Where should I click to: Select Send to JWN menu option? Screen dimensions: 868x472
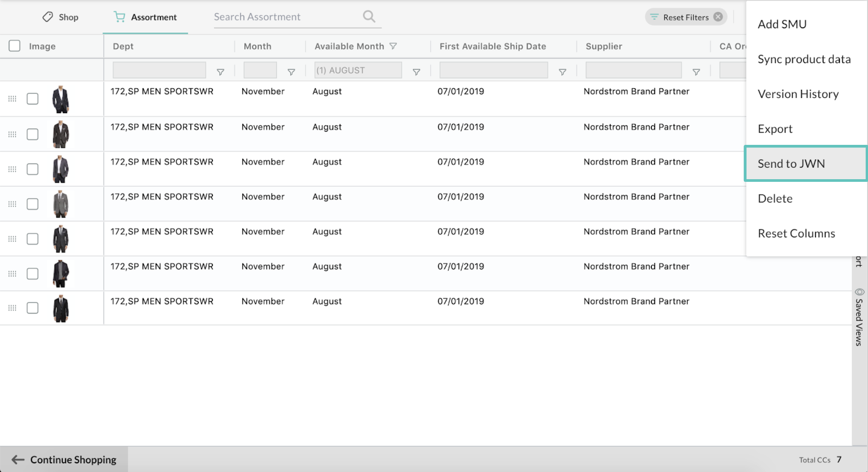tap(806, 163)
